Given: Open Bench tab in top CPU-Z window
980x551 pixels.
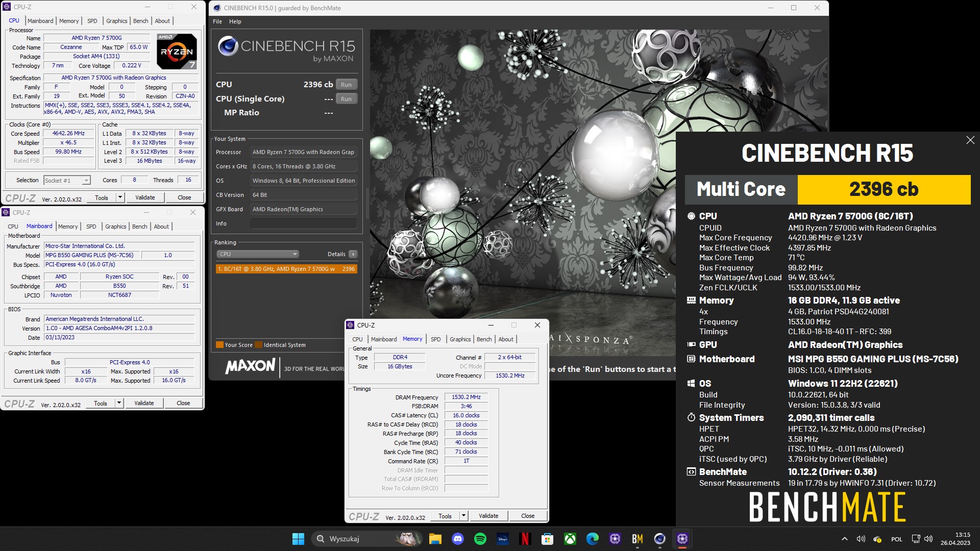Looking at the screenshot, I should (x=141, y=21).
